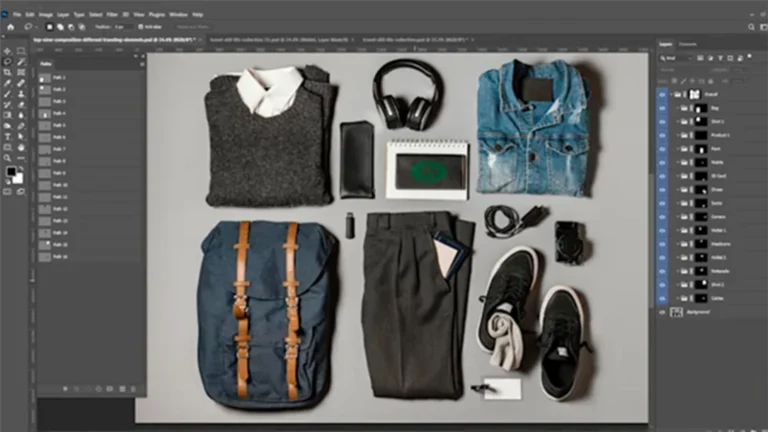Toggle Quick Mask mode icon
The image size is (768, 432).
(7, 192)
